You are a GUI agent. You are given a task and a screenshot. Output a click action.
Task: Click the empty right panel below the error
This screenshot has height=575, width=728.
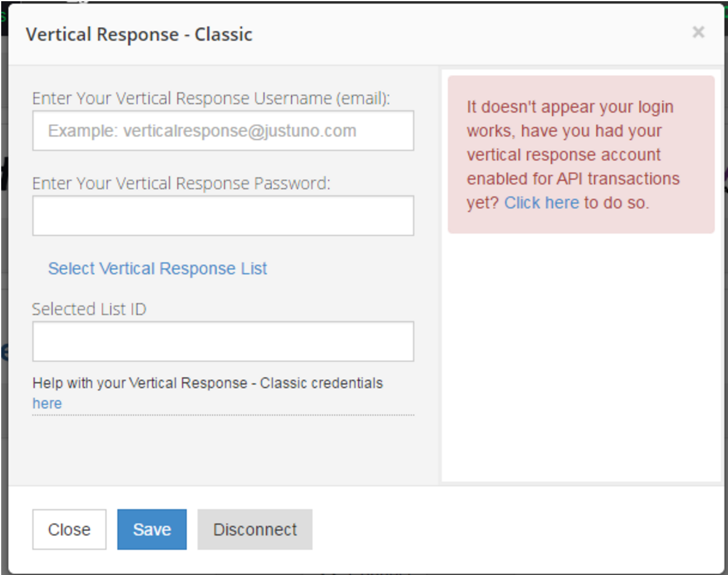578,359
